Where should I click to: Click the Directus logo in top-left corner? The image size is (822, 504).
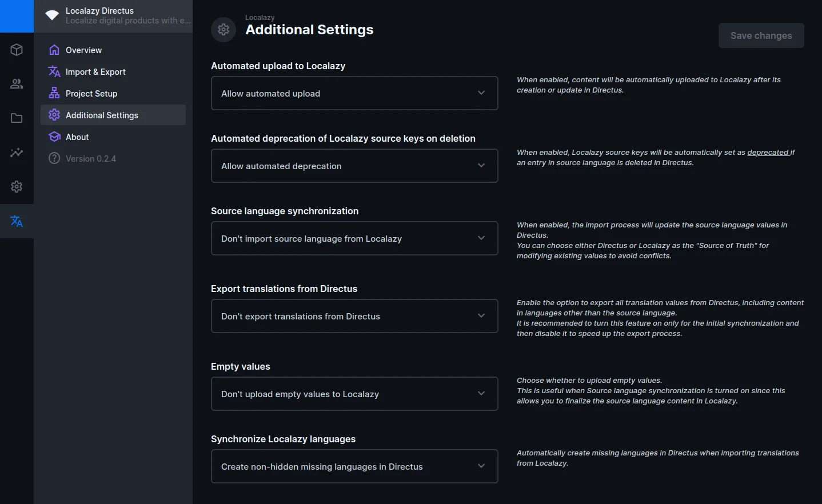[17, 16]
